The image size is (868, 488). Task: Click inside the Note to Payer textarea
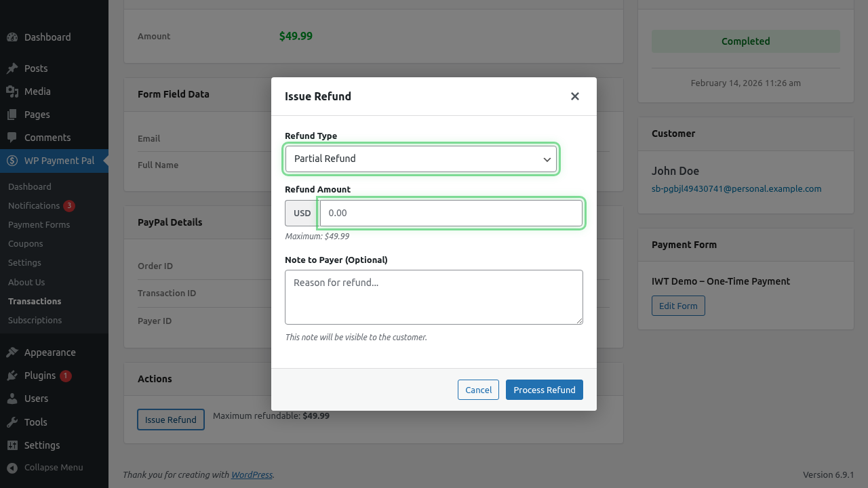tap(434, 297)
